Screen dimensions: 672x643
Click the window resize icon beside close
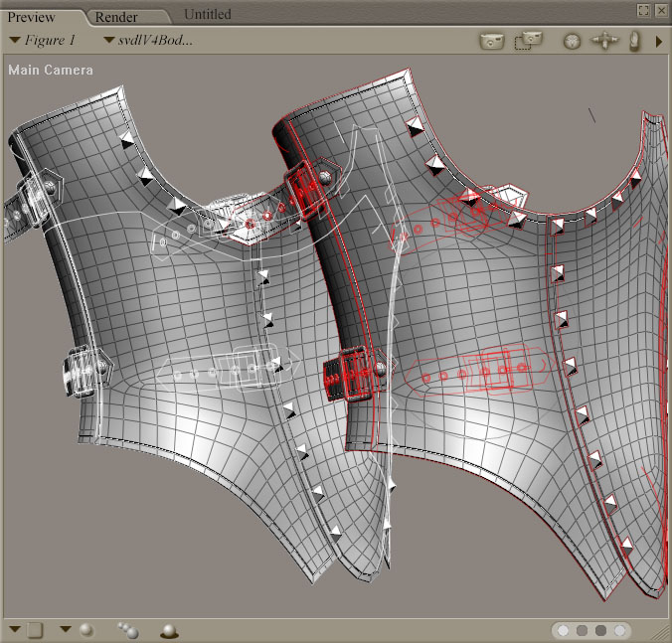pos(644,10)
